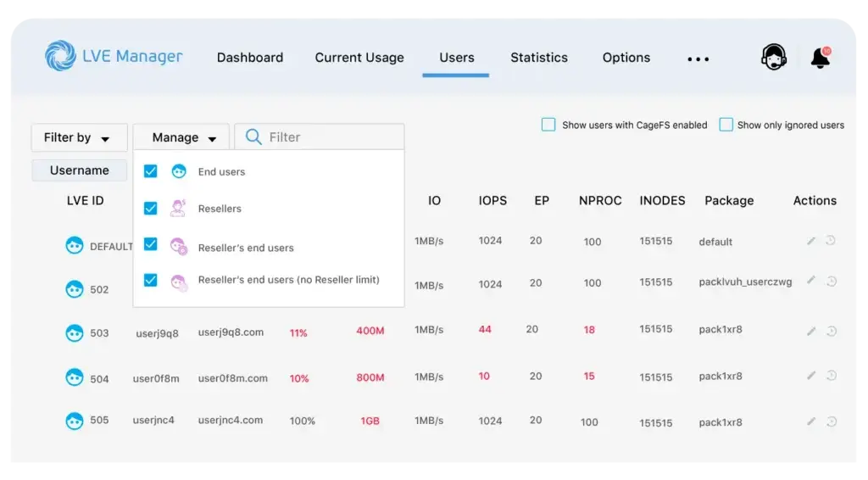Click the reset icon for user 504

[x=831, y=376]
